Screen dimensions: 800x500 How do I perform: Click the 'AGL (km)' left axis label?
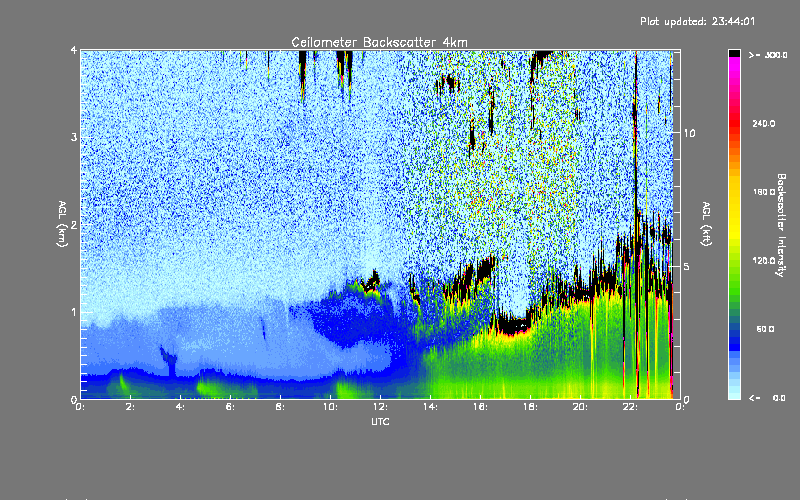pyautogui.click(x=62, y=224)
